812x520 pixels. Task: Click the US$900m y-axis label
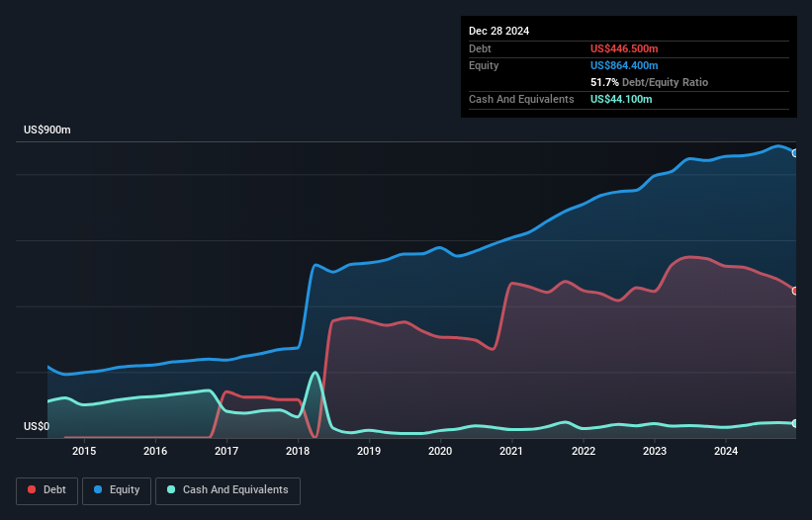click(x=47, y=130)
